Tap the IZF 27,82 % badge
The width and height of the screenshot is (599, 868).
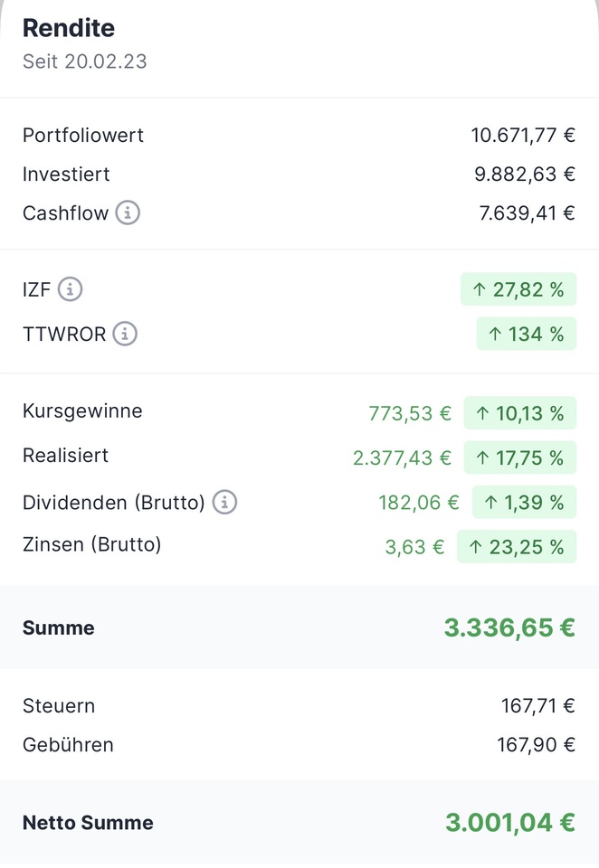click(x=518, y=290)
